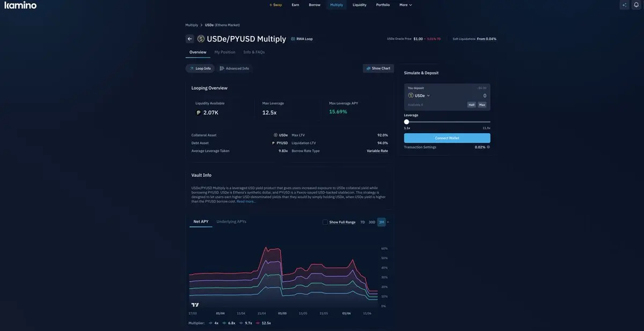Open the Liquidity page
644x331 pixels.
click(360, 5)
